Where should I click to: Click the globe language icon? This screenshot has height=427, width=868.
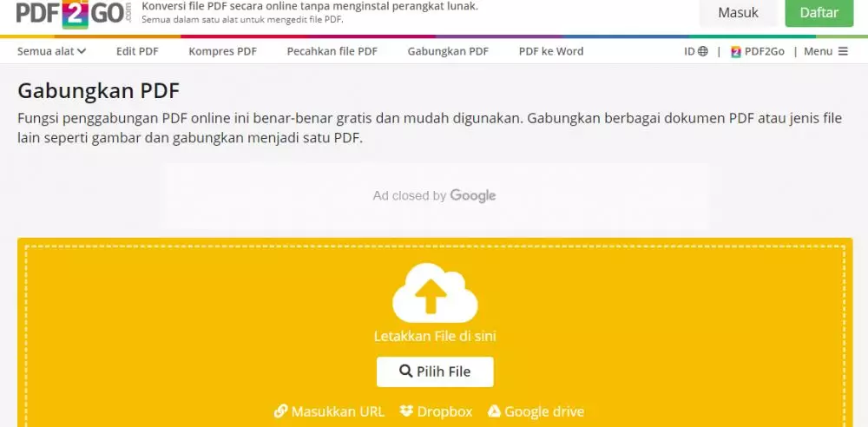[703, 51]
